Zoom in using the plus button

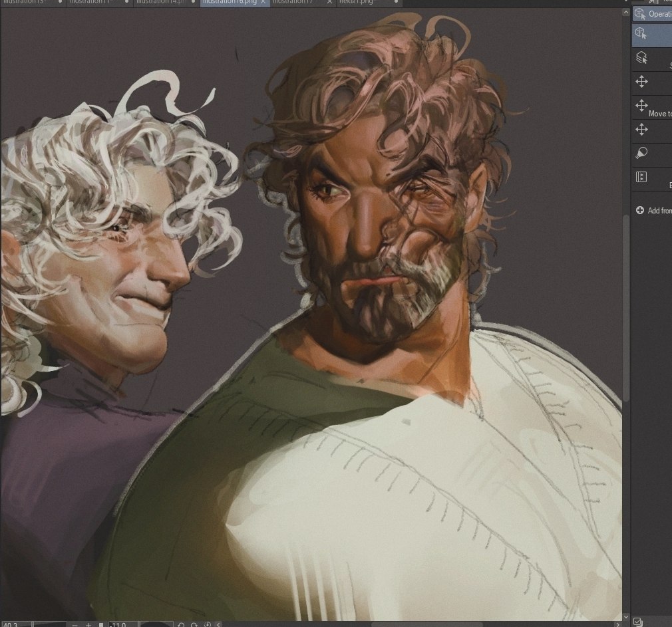[88, 625]
